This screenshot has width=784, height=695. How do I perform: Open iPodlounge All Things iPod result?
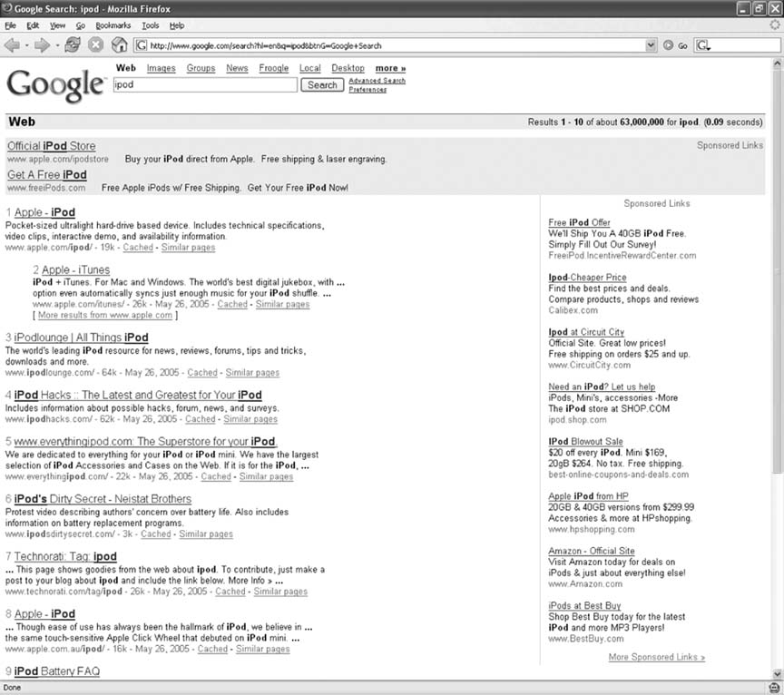pyautogui.click(x=81, y=338)
